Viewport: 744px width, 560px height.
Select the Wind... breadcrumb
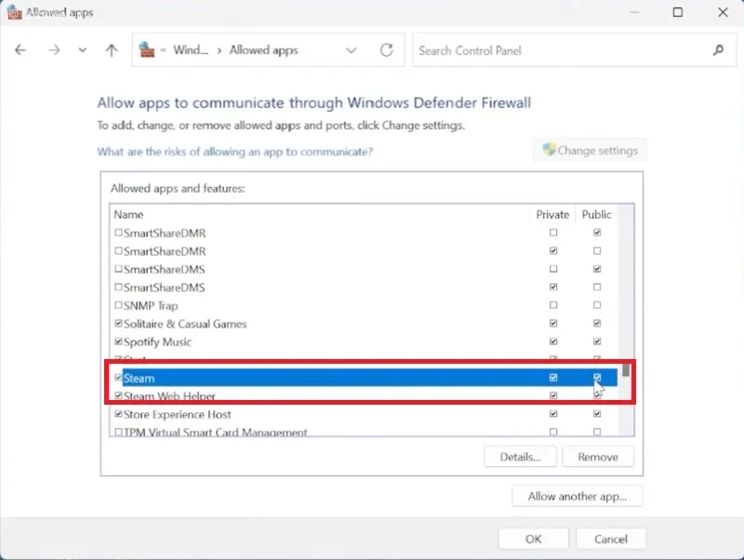(x=191, y=50)
